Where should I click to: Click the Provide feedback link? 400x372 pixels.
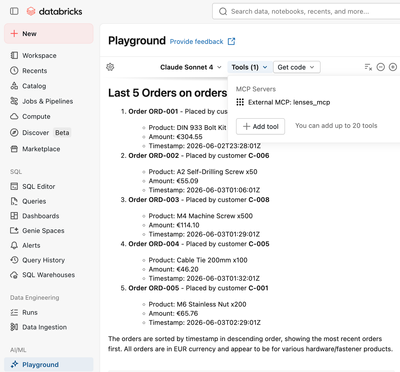pyautogui.click(x=196, y=42)
